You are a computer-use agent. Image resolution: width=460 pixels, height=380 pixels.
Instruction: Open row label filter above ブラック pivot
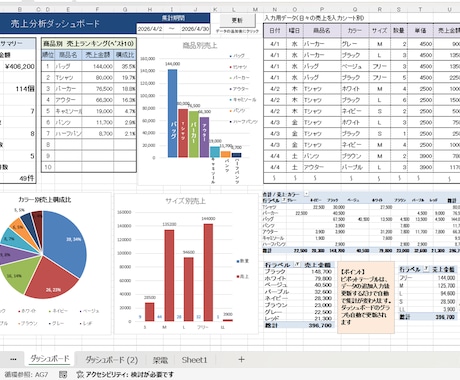(x=296, y=265)
